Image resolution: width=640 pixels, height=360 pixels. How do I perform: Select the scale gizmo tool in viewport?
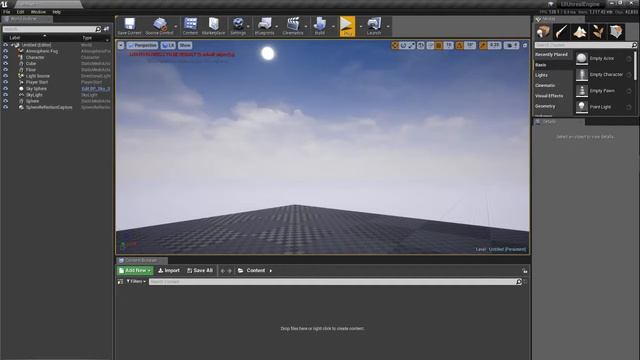tap(411, 45)
